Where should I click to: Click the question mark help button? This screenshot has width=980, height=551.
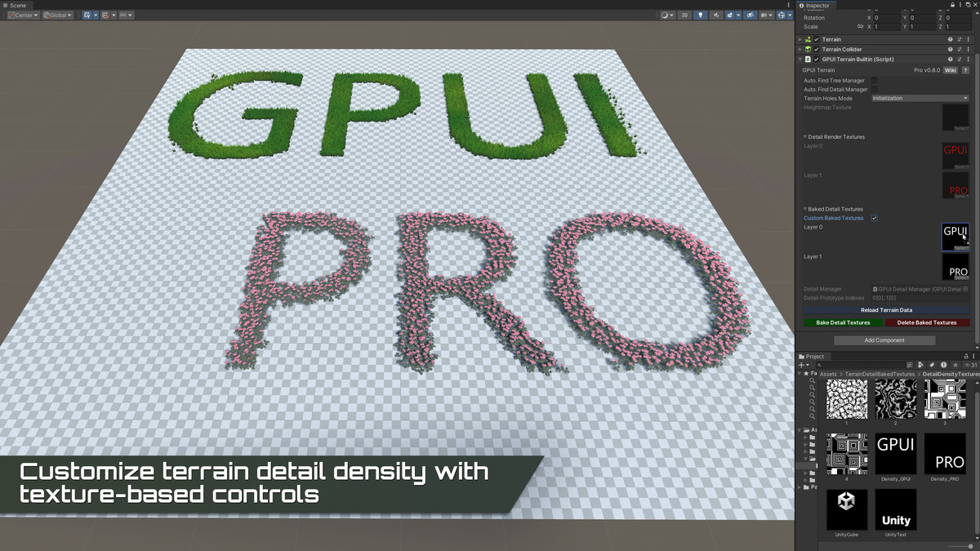pyautogui.click(x=965, y=70)
